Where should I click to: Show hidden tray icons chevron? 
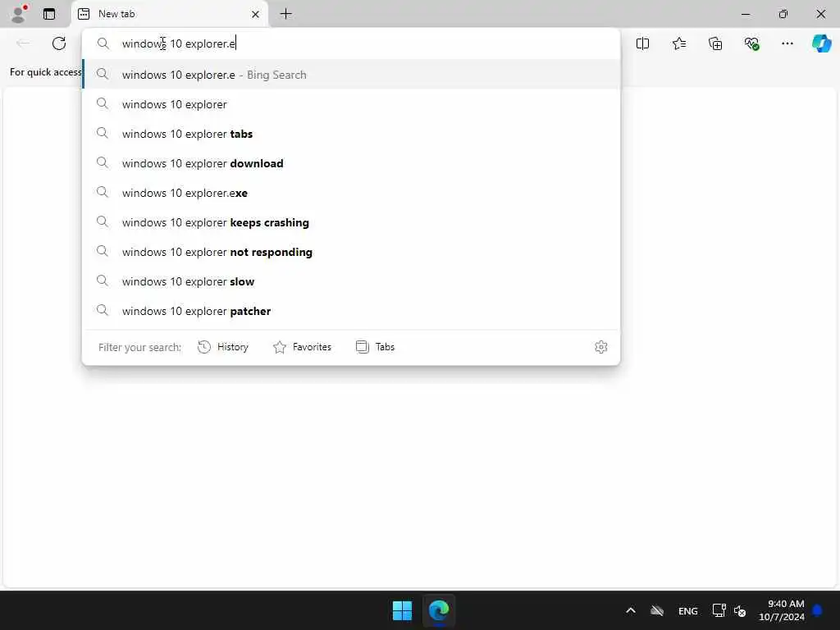point(631,610)
